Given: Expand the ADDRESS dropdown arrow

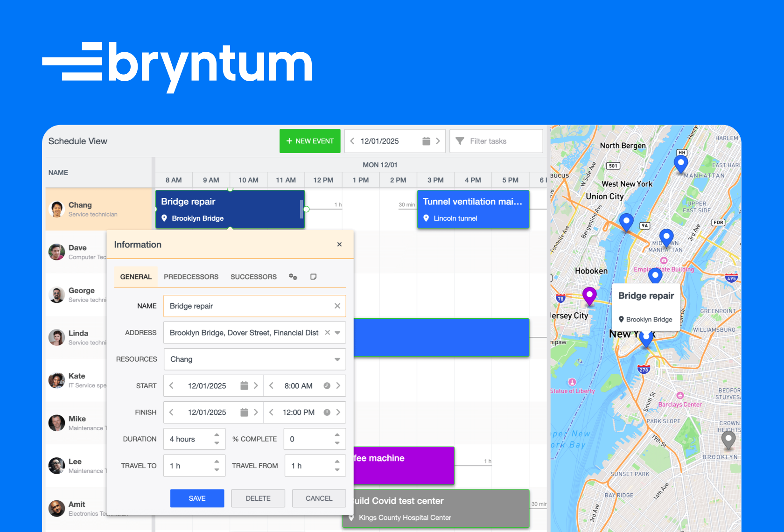Looking at the screenshot, I should [337, 333].
